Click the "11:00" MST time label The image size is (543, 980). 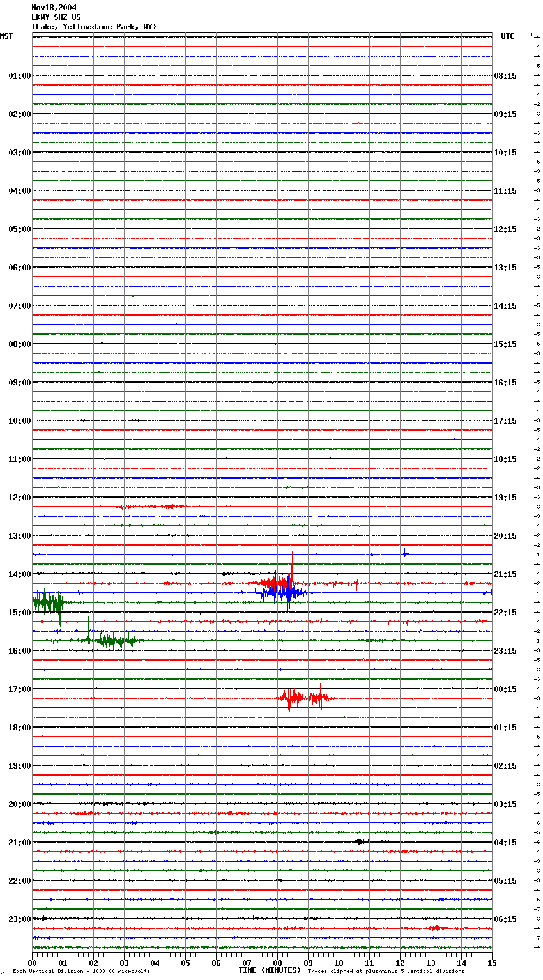tap(20, 459)
